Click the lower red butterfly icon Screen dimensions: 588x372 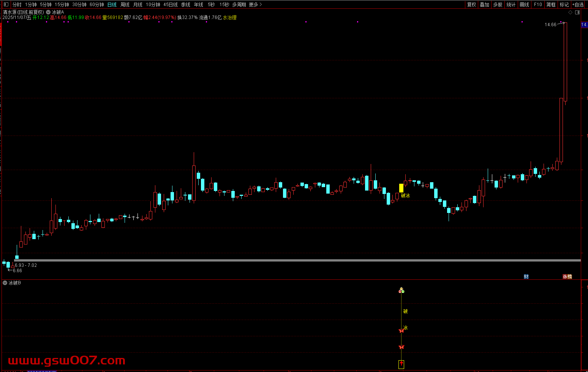tap(401, 347)
